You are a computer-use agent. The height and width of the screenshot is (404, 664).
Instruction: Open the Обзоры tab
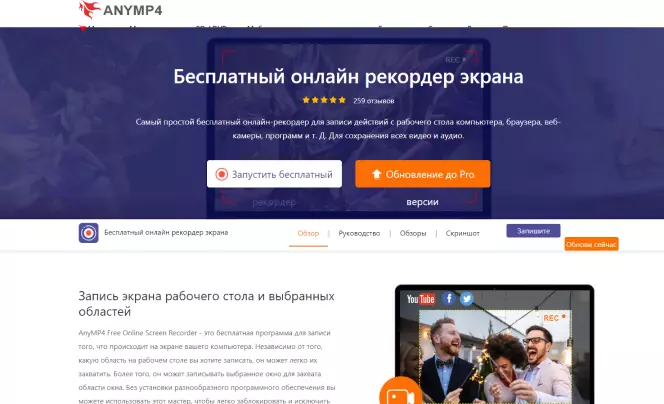(413, 233)
